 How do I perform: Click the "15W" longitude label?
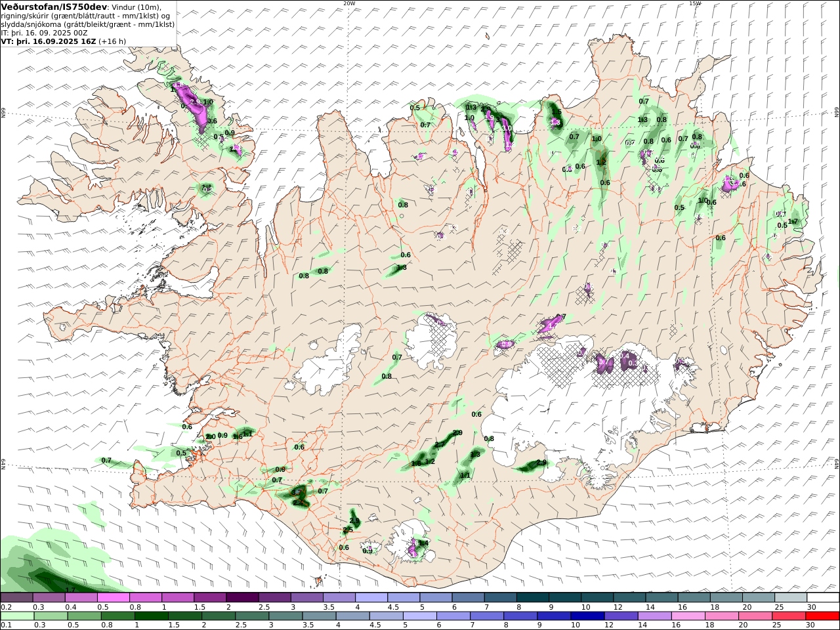[695, 3]
